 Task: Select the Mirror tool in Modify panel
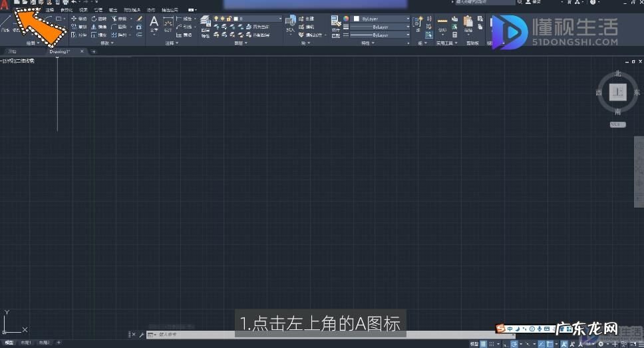coord(99,27)
